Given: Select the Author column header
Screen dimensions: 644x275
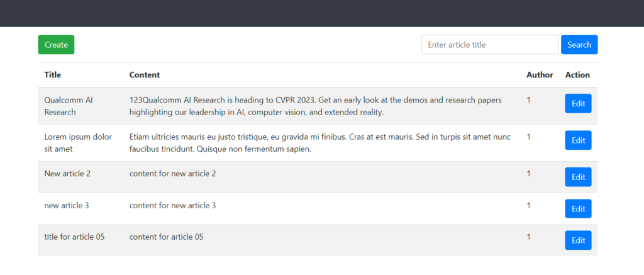Looking at the screenshot, I should click(540, 75).
